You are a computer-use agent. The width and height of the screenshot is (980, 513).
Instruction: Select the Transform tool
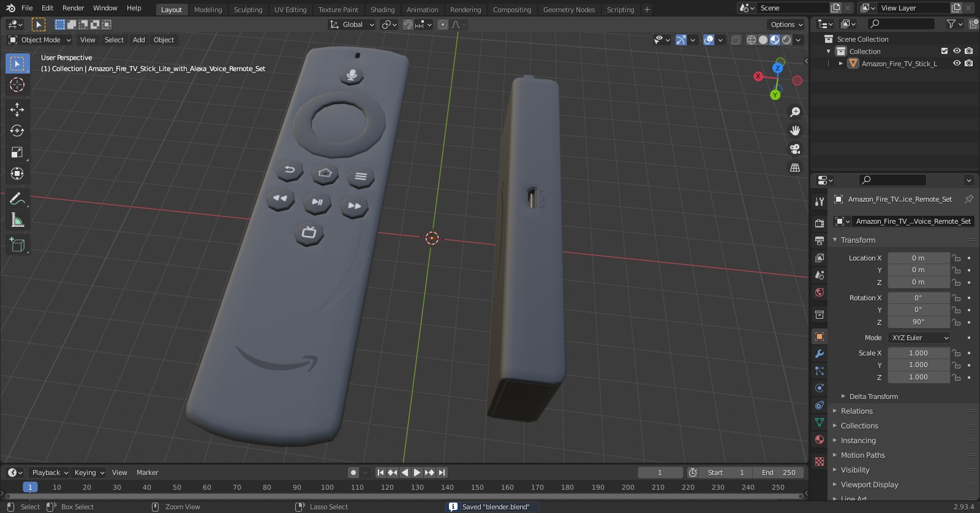(x=17, y=173)
